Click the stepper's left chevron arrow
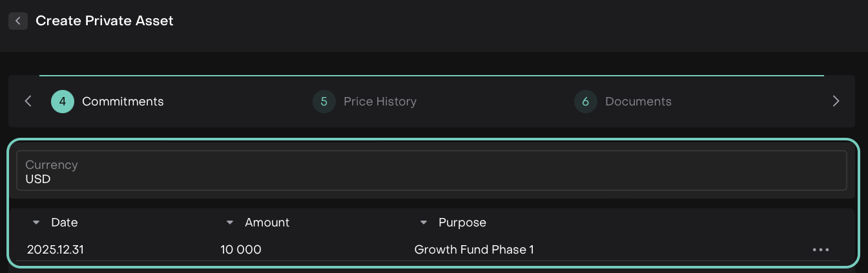The image size is (868, 273). [x=28, y=102]
